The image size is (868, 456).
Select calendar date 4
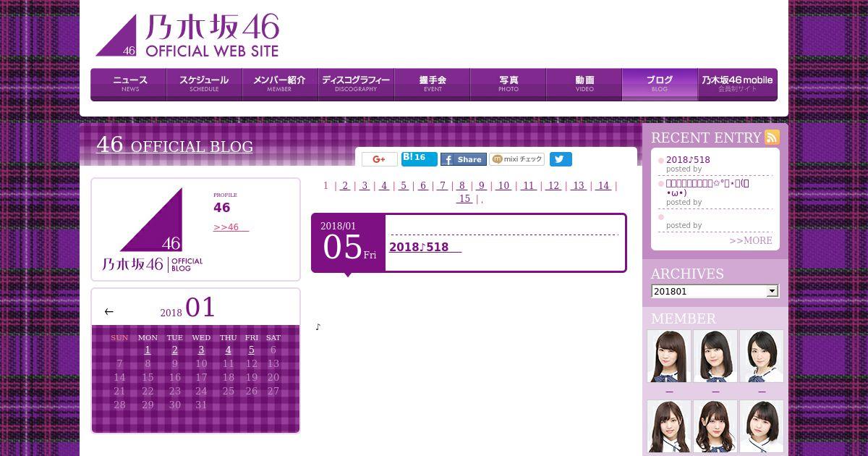click(228, 350)
